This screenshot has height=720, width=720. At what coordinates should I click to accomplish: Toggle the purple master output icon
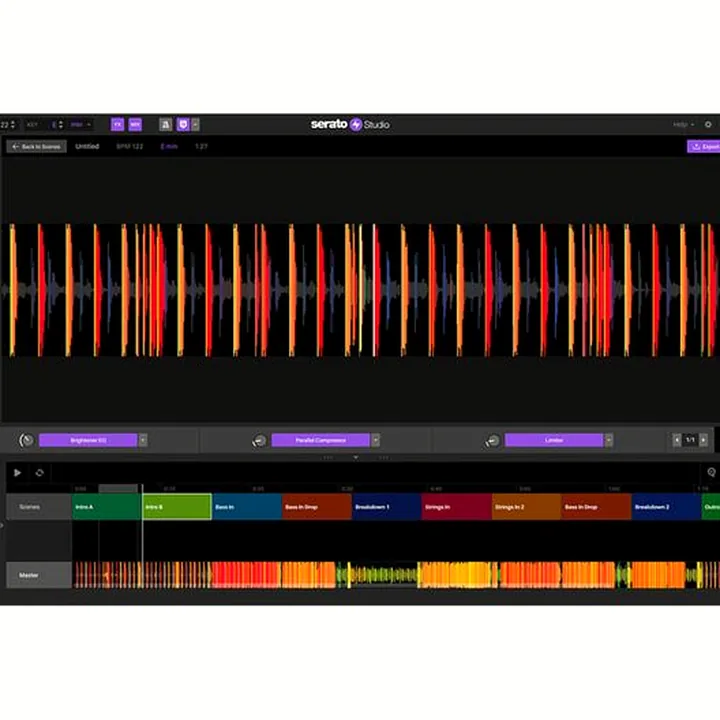[183, 124]
